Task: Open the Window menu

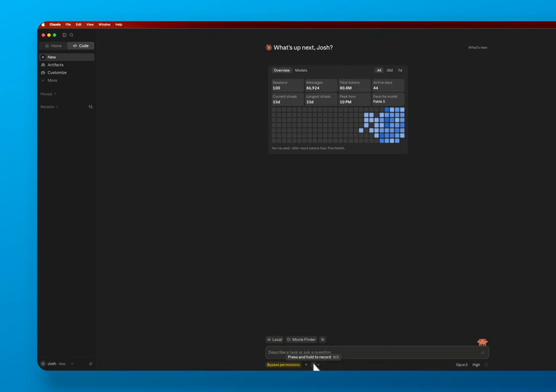Action: point(104,25)
